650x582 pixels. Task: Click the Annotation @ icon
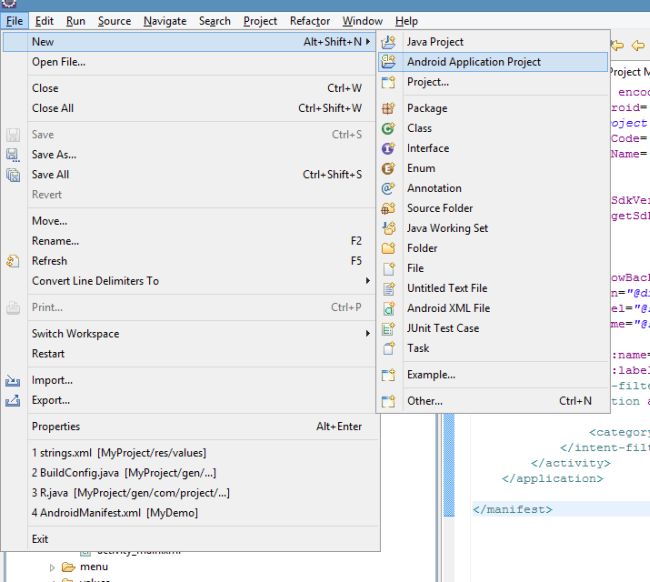pos(388,188)
